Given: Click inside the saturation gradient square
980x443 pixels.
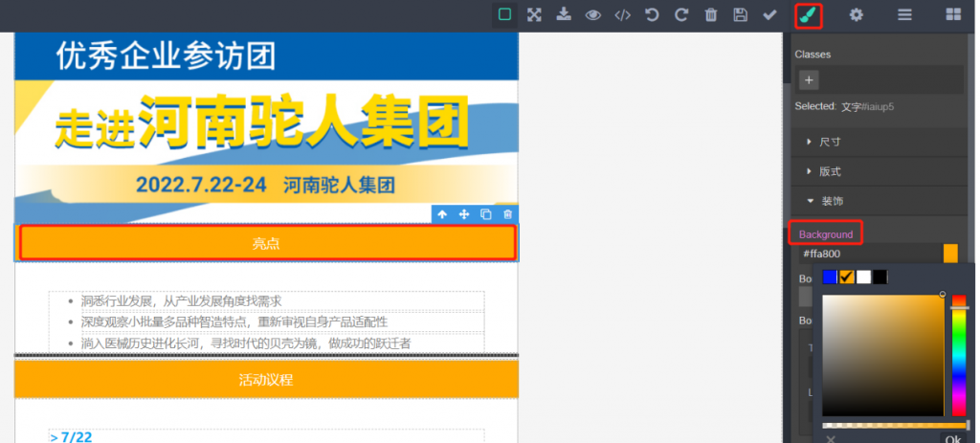Looking at the screenshot, I should [883, 355].
